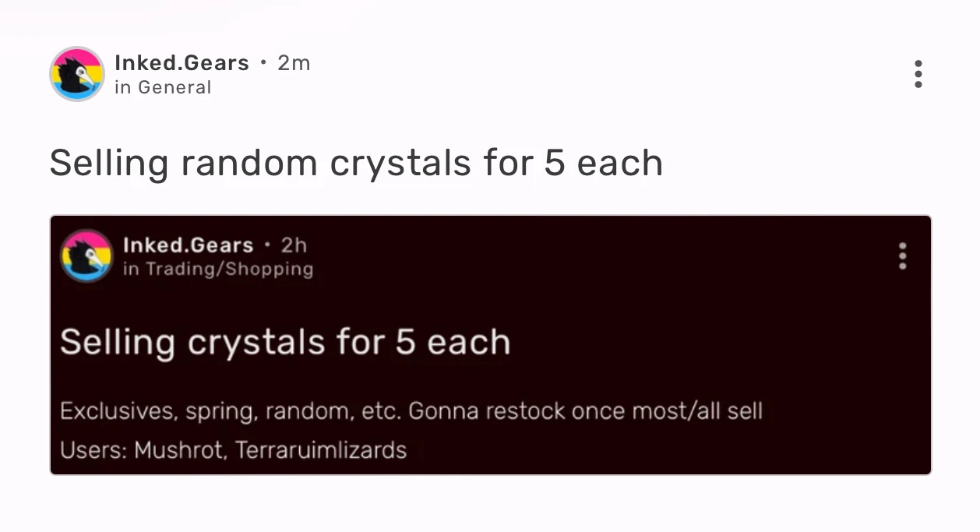Screen dimensions: 980x532
Task: Select the 2m timestamp on the outer post
Action: point(294,63)
